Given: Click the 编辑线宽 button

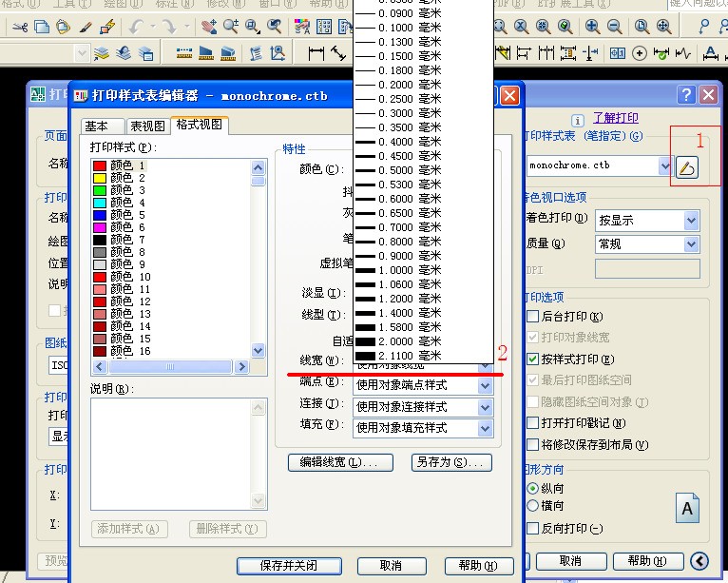Looking at the screenshot, I should (x=340, y=462).
